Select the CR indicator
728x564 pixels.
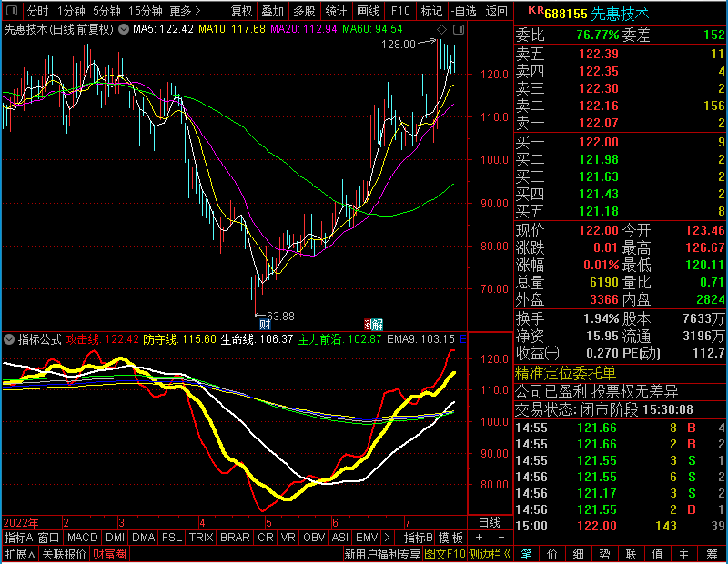click(x=266, y=538)
